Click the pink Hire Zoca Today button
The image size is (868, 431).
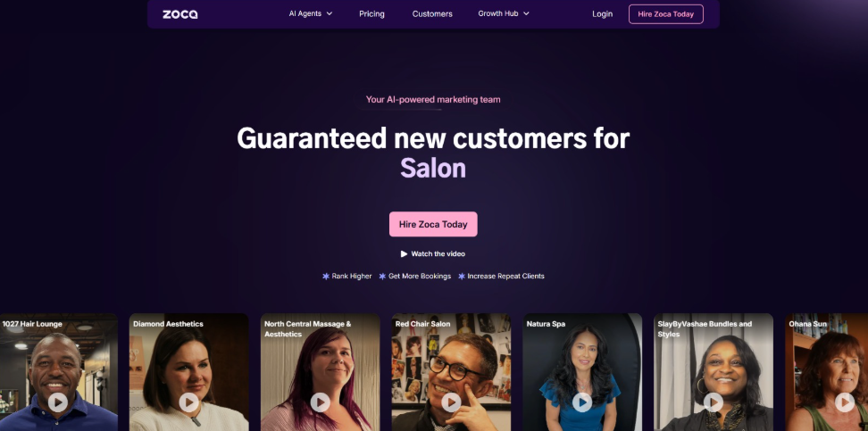433,224
